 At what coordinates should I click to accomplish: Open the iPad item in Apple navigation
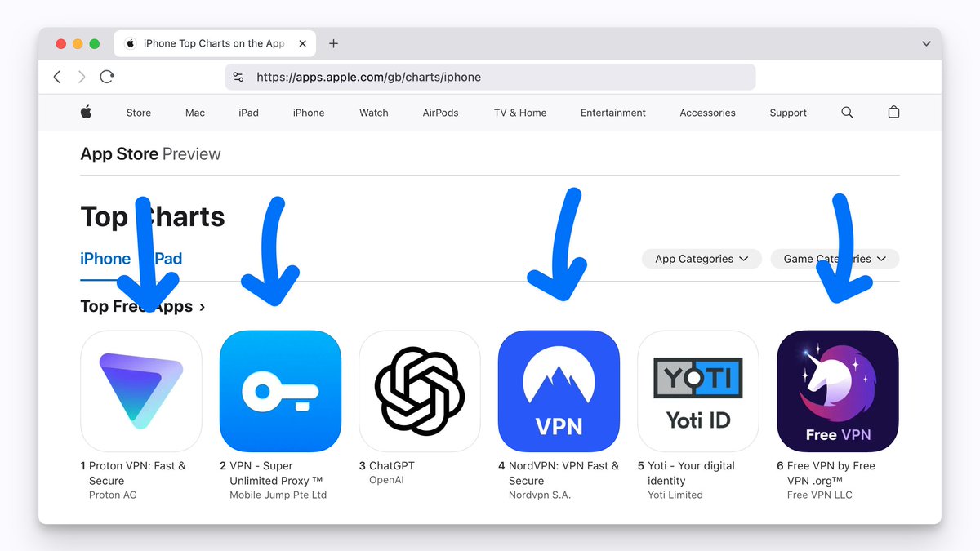click(248, 113)
